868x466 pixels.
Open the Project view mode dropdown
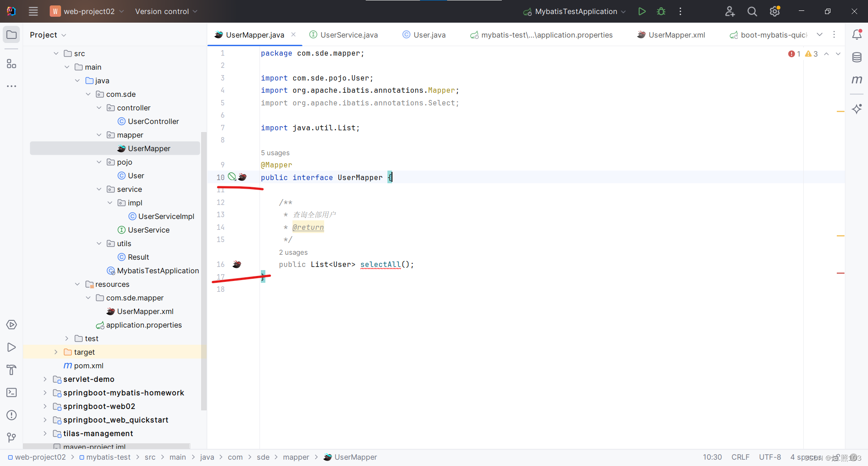click(x=48, y=35)
